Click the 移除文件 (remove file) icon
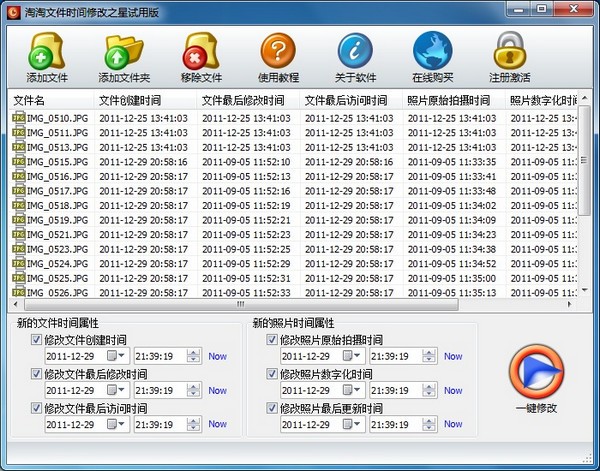 [x=201, y=51]
